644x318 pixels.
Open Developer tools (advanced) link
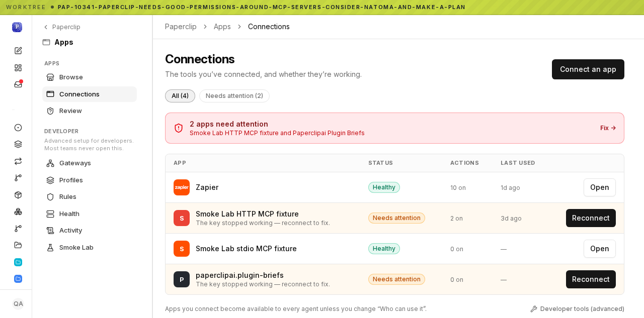[577, 309]
